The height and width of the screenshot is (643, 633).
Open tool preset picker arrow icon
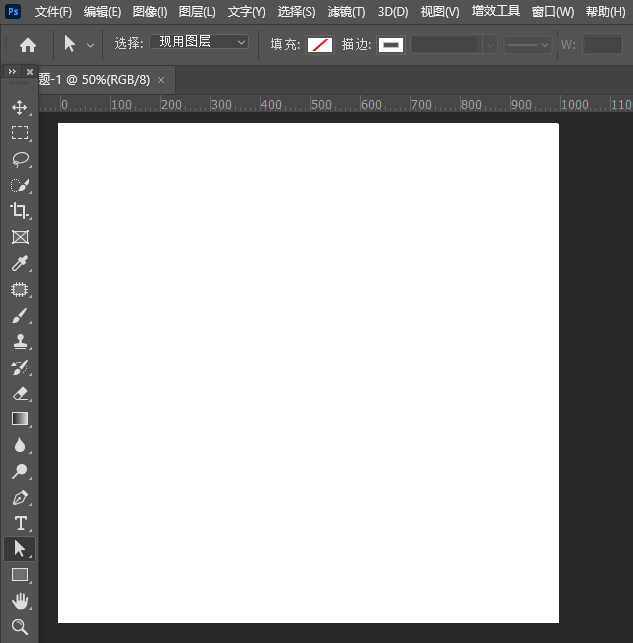90,45
